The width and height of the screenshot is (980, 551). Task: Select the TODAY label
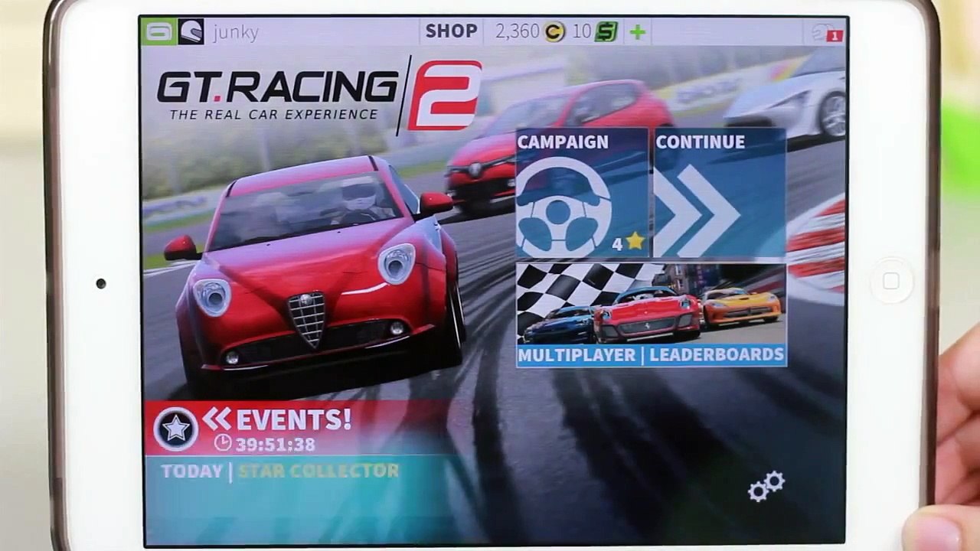click(x=191, y=471)
